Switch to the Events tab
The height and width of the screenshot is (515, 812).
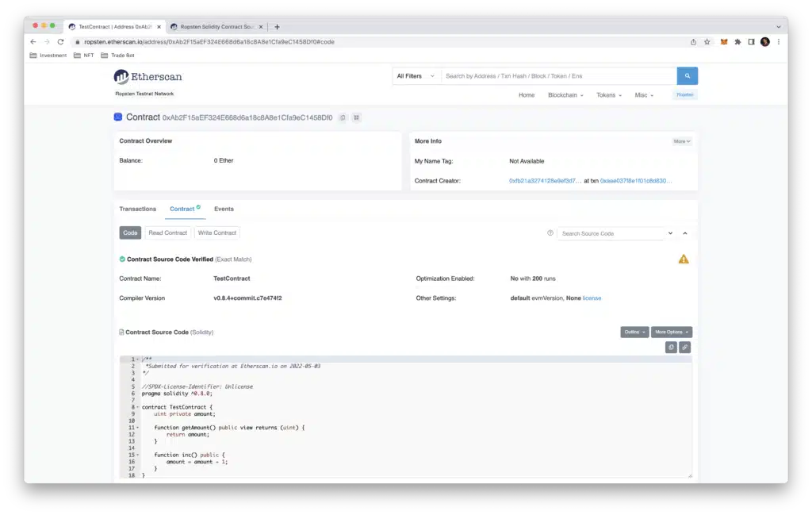tap(224, 209)
